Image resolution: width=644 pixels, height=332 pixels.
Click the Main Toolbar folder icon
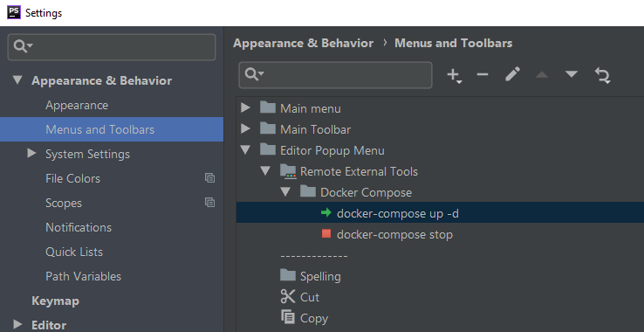click(268, 128)
